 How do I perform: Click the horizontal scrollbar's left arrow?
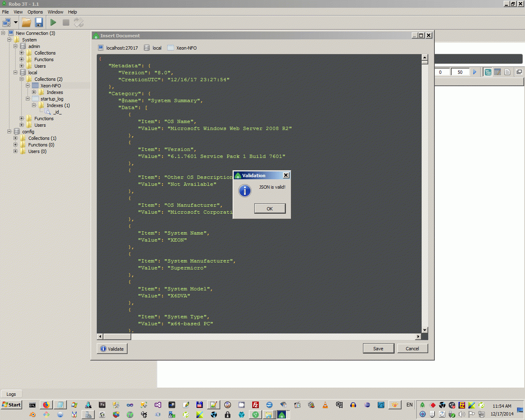[x=100, y=336]
